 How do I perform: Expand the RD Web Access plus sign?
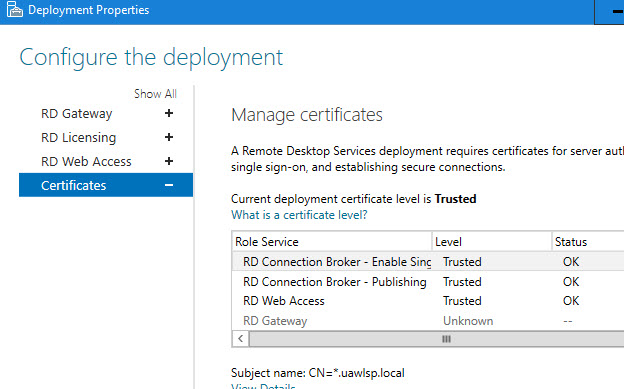coord(169,161)
